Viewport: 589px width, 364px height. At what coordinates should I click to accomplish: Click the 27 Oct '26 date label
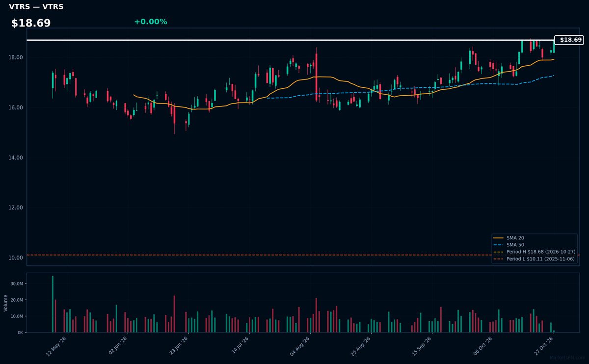coord(543,346)
